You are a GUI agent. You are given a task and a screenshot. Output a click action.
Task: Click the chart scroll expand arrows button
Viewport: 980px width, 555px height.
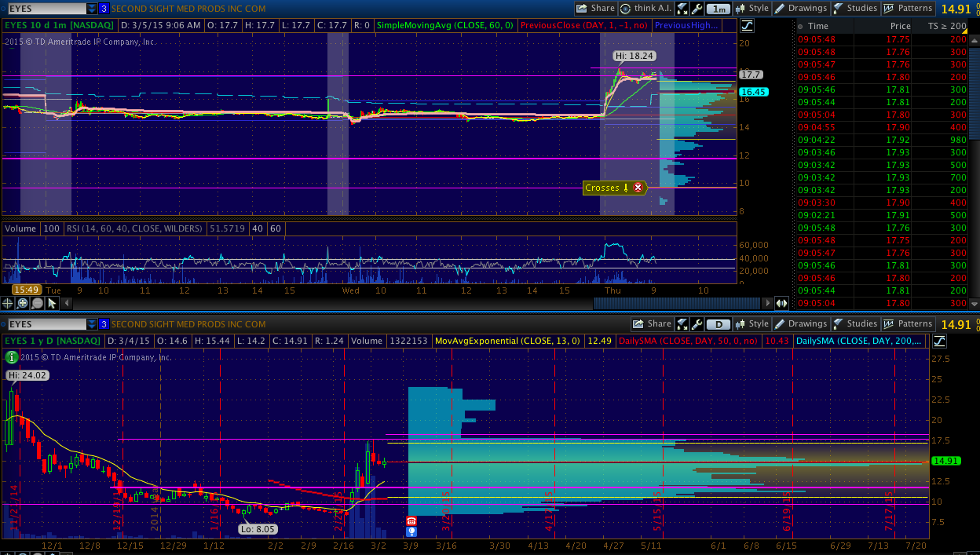pyautogui.click(x=781, y=303)
